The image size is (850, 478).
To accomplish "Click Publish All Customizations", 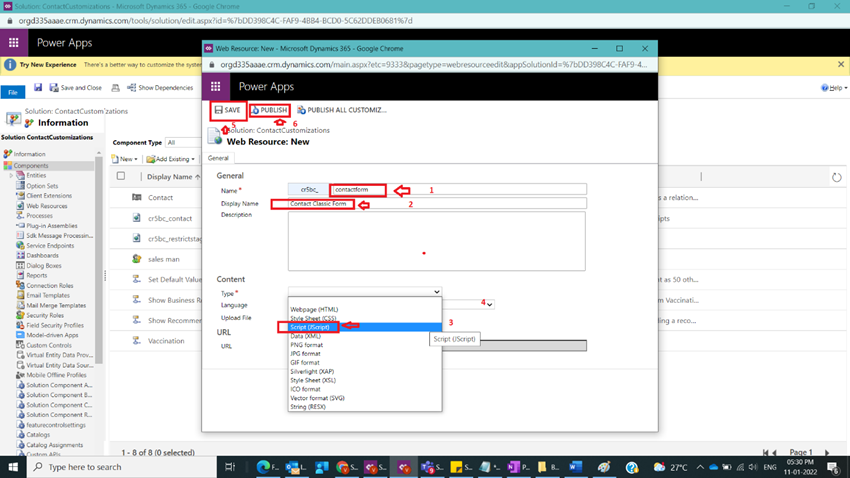I will coord(342,110).
